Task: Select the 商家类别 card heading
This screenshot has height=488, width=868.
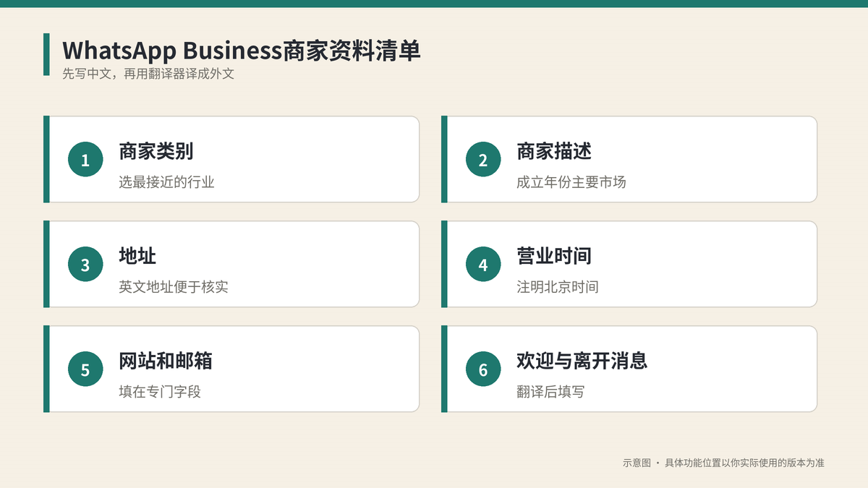Action: click(x=156, y=151)
